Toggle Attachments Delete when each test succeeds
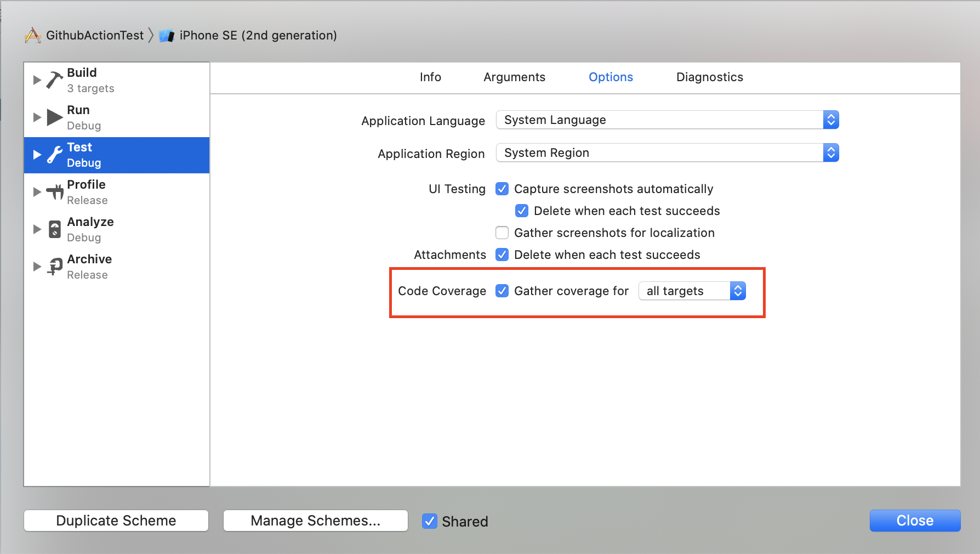The height and width of the screenshot is (554, 980). (502, 255)
